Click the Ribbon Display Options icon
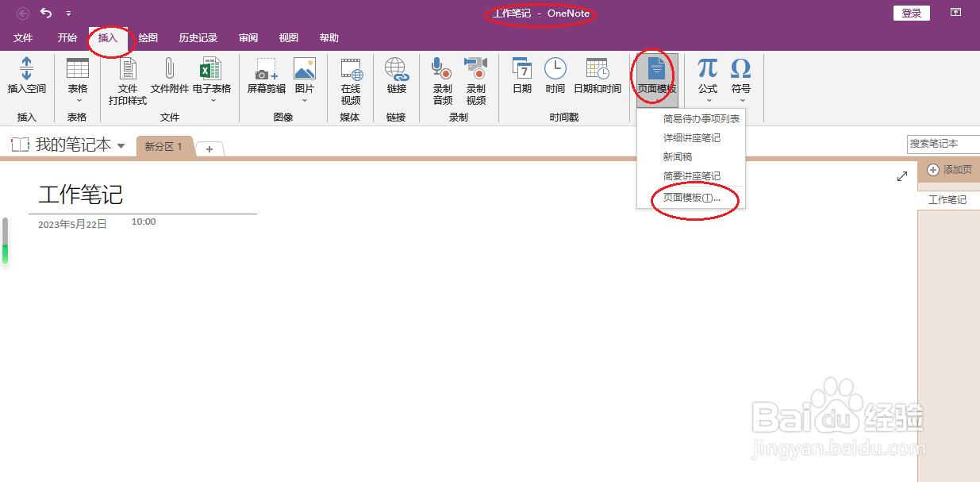Image resolution: width=980 pixels, height=482 pixels. (x=955, y=13)
